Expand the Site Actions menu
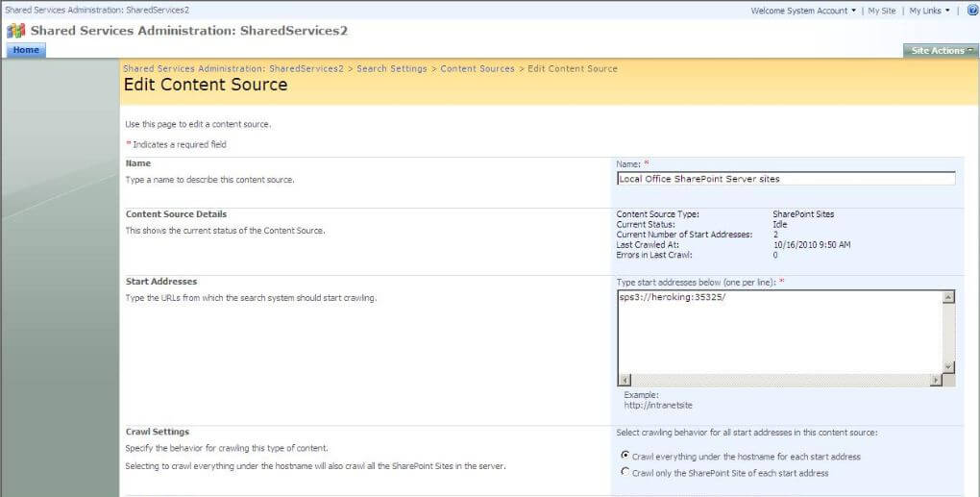 941,51
